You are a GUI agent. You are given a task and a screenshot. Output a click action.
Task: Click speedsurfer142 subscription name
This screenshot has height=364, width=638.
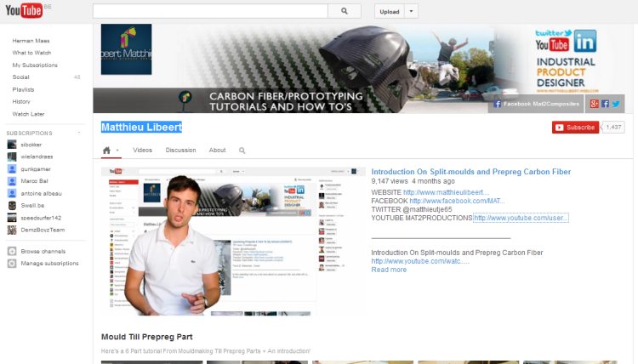click(41, 218)
